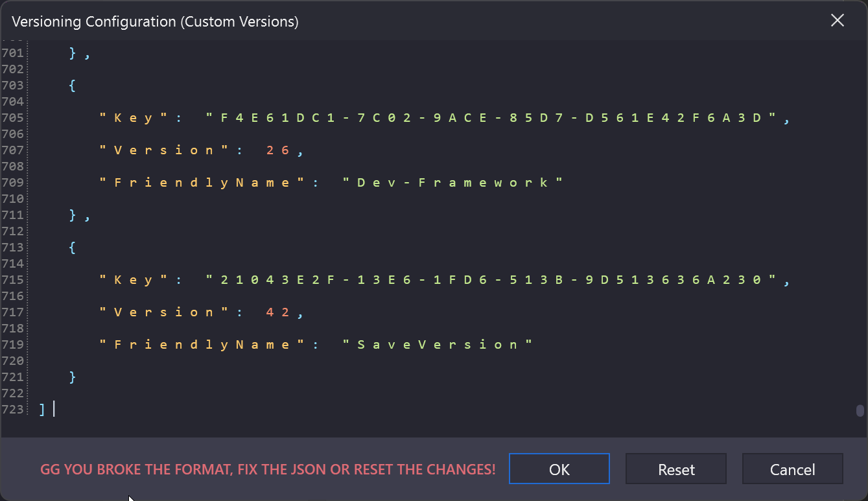Click line number 715 in the gutter

13,279
